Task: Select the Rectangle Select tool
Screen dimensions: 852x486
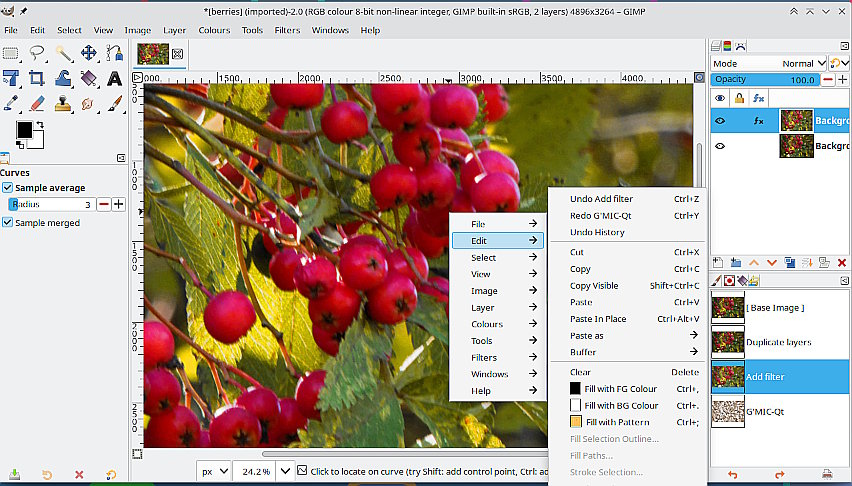Action: coord(11,54)
